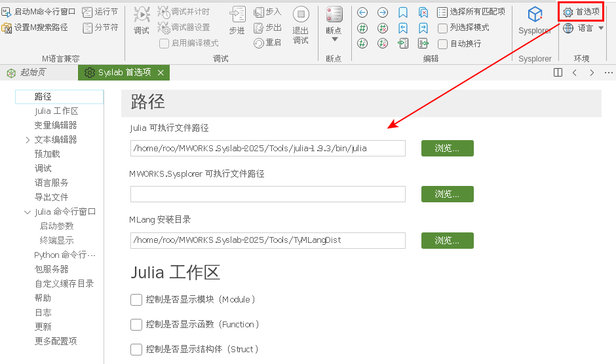Click the navigate forward arrow icon
Screen dimensions: 616x364
[x=383, y=12]
